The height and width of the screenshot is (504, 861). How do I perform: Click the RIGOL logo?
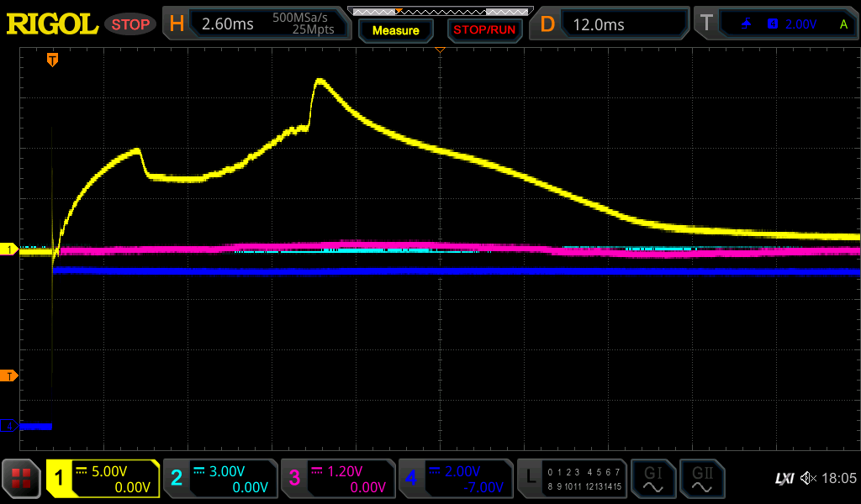[x=52, y=24]
